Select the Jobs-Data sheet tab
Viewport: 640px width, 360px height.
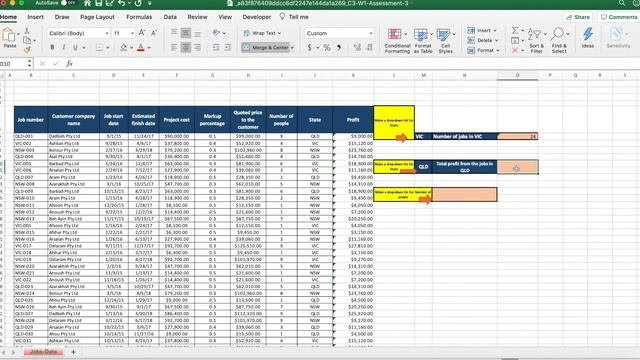tap(43, 352)
